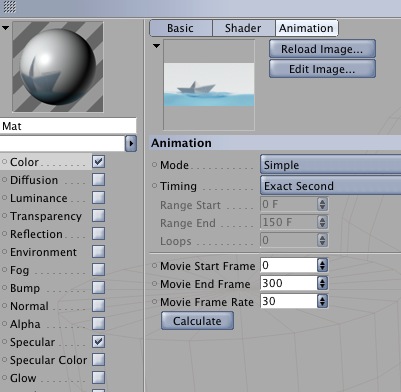Click the animation dot beside Specular
401x392 pixels.
click(x=4, y=342)
